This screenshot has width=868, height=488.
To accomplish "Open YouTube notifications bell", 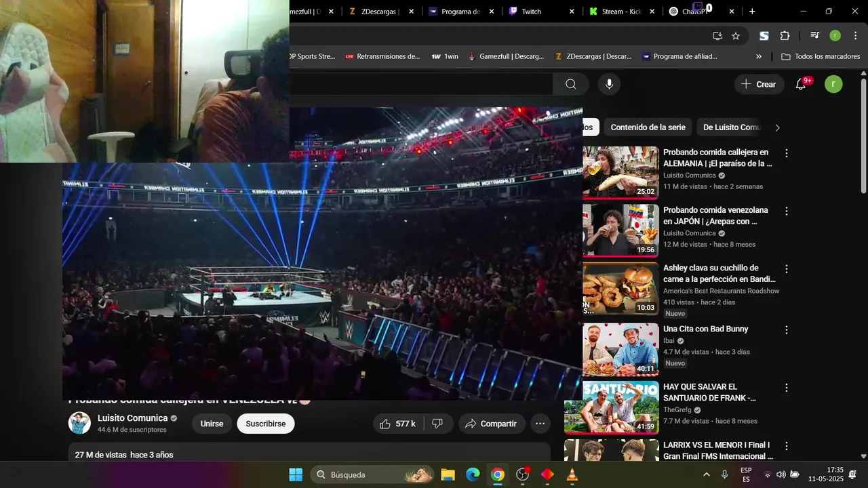I will point(801,84).
